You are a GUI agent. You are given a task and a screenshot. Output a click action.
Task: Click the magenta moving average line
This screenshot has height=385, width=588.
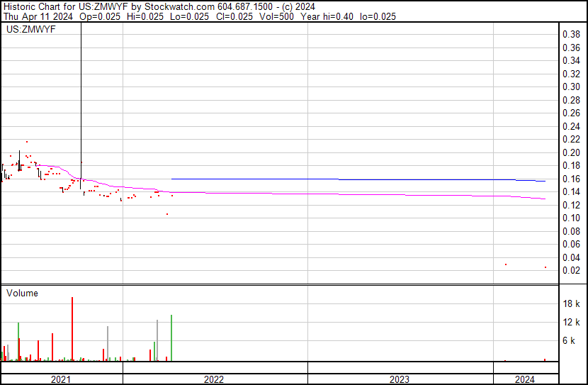[354, 194]
